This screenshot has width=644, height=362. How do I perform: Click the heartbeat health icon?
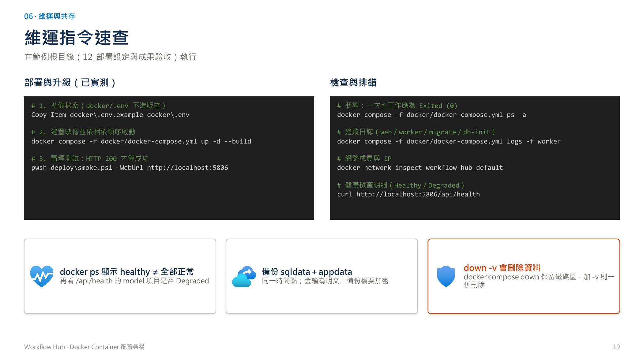pos(42,276)
